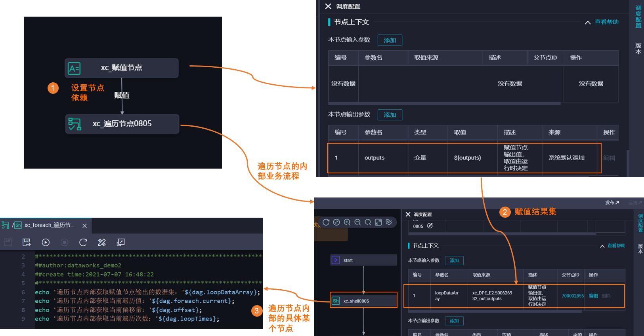Click the for-each node icon in tab breadcrumb
Viewport: 644px width, 336px height.
[6, 225]
